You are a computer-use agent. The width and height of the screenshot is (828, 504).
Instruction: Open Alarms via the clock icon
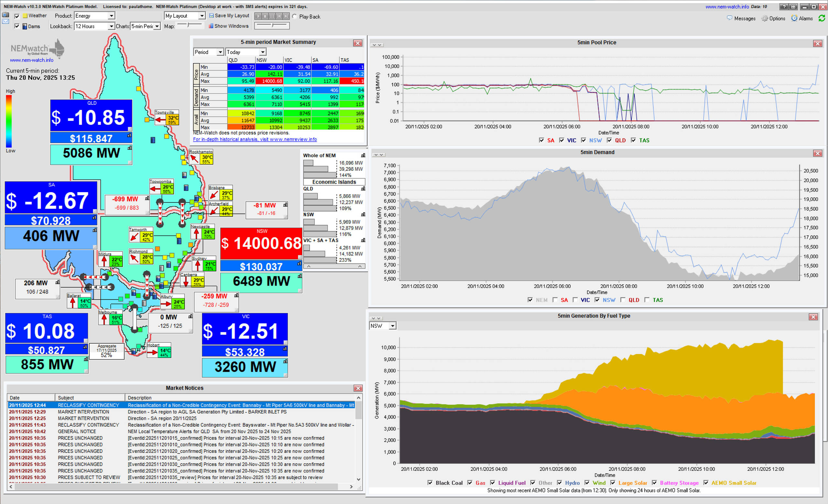tap(794, 18)
